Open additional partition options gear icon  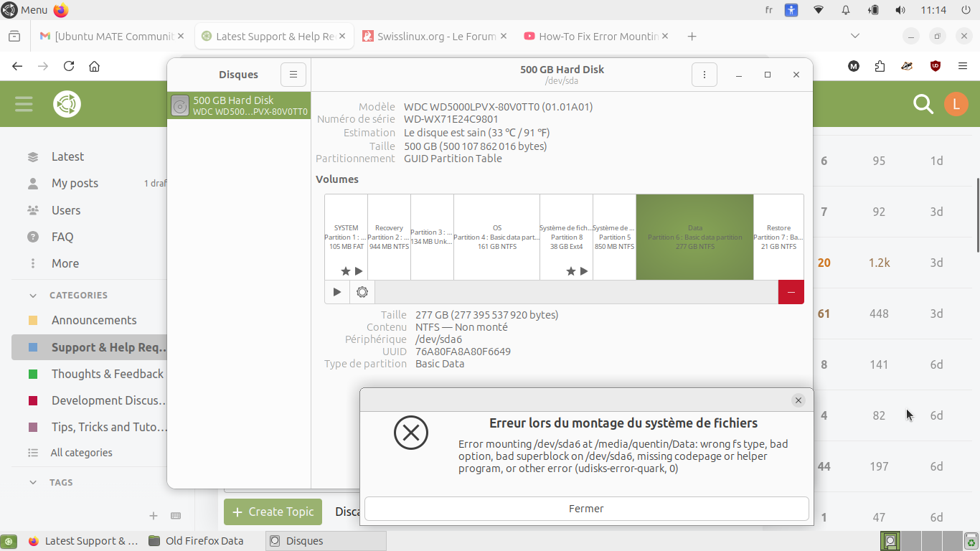click(x=362, y=292)
